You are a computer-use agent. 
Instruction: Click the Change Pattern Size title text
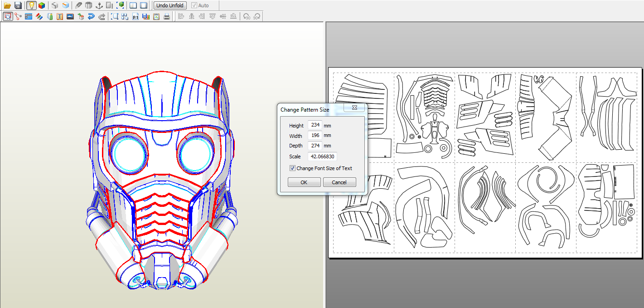point(305,110)
